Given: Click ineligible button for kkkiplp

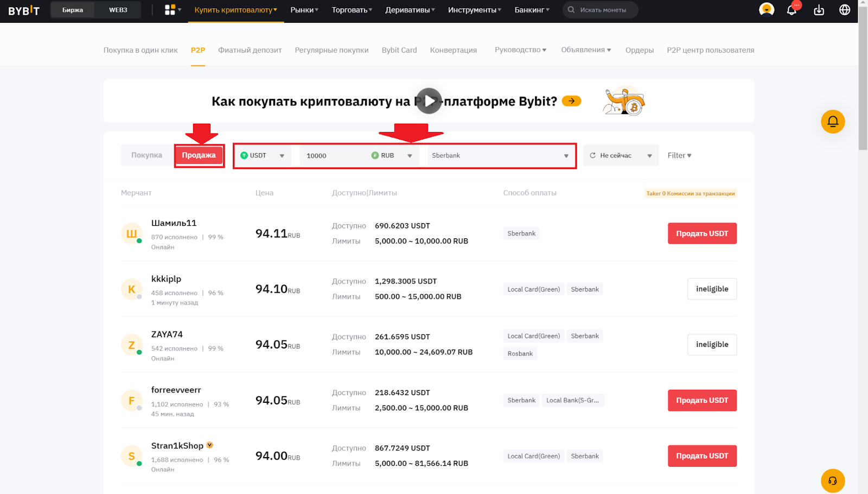Looking at the screenshot, I should click(x=712, y=289).
